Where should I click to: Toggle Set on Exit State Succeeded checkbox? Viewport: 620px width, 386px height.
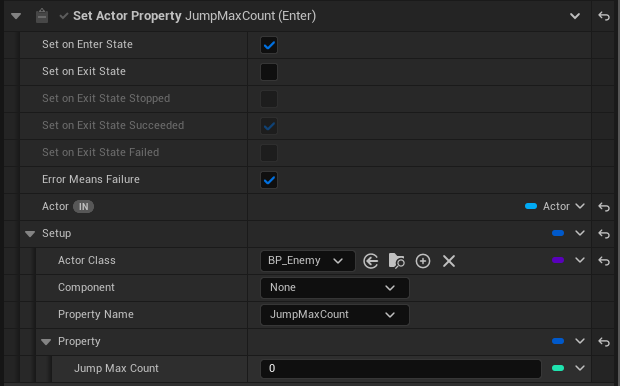pos(269,126)
